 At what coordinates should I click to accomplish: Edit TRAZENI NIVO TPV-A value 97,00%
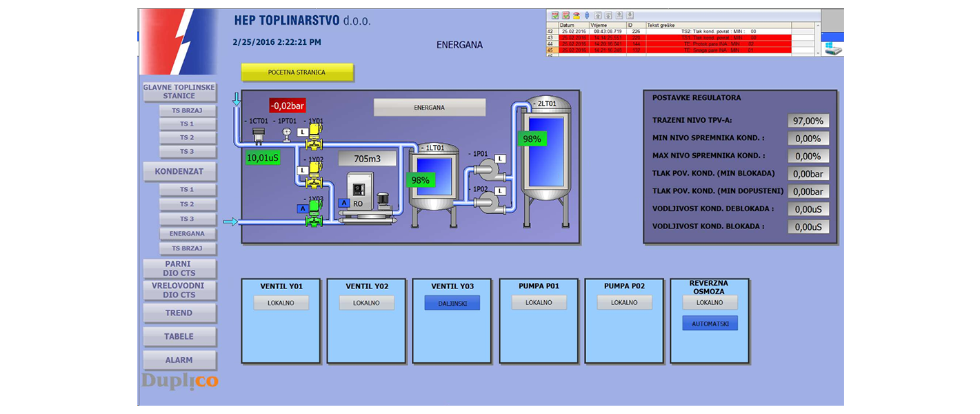[808, 121]
